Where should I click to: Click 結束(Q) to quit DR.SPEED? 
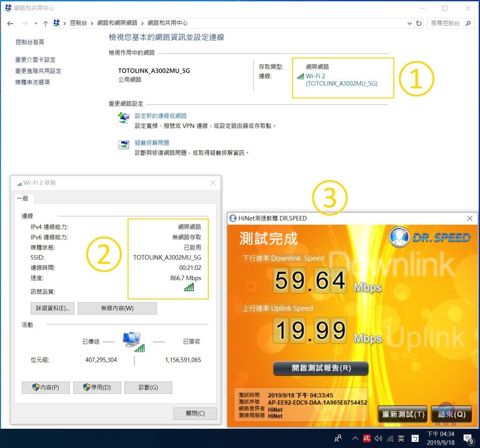451,414
